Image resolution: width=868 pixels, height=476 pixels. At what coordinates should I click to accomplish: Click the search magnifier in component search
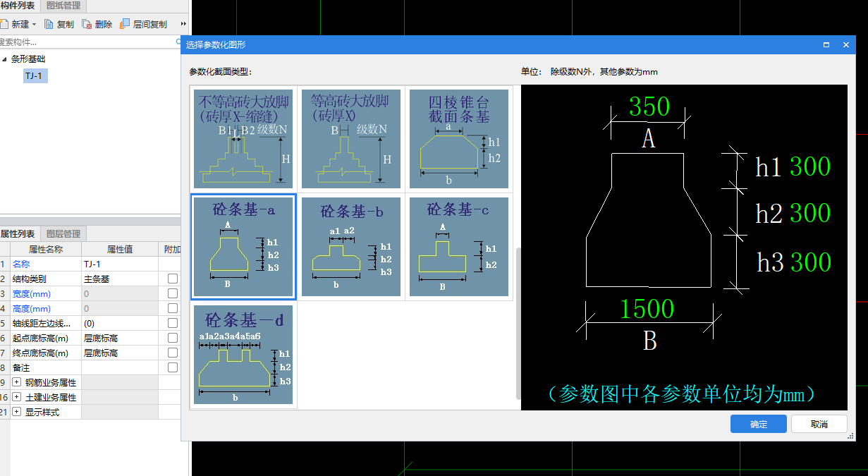tap(178, 42)
